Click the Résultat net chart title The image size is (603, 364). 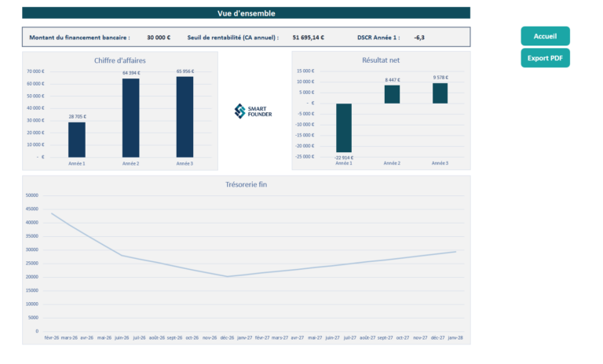381,60
